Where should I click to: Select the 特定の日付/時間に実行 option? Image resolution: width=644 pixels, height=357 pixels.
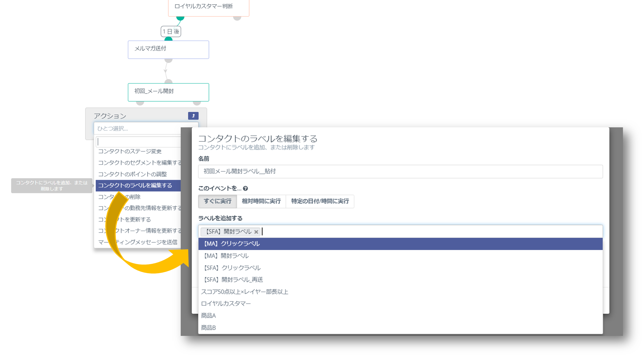320,201
